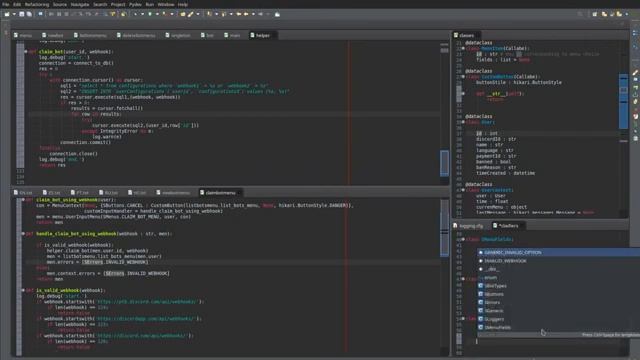Open the File menu
Viewport: 640px width, 360px height.
[5, 4]
